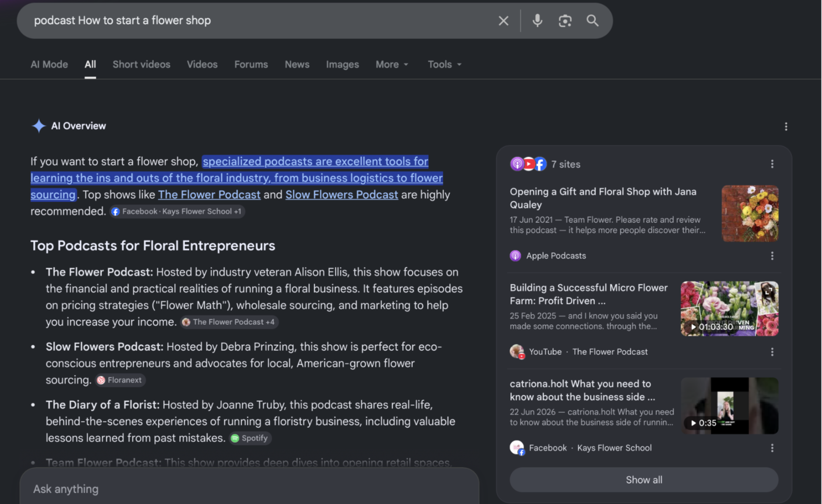Expand The Flower Podcast +4 source chip
This screenshot has width=822, height=504.
229,322
